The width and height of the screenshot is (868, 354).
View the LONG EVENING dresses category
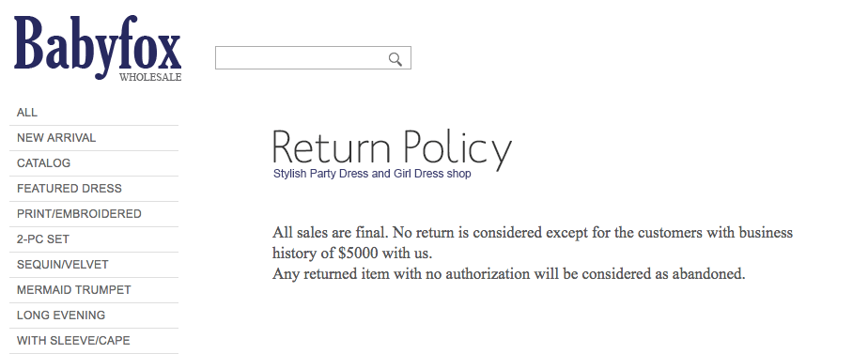tap(94, 316)
